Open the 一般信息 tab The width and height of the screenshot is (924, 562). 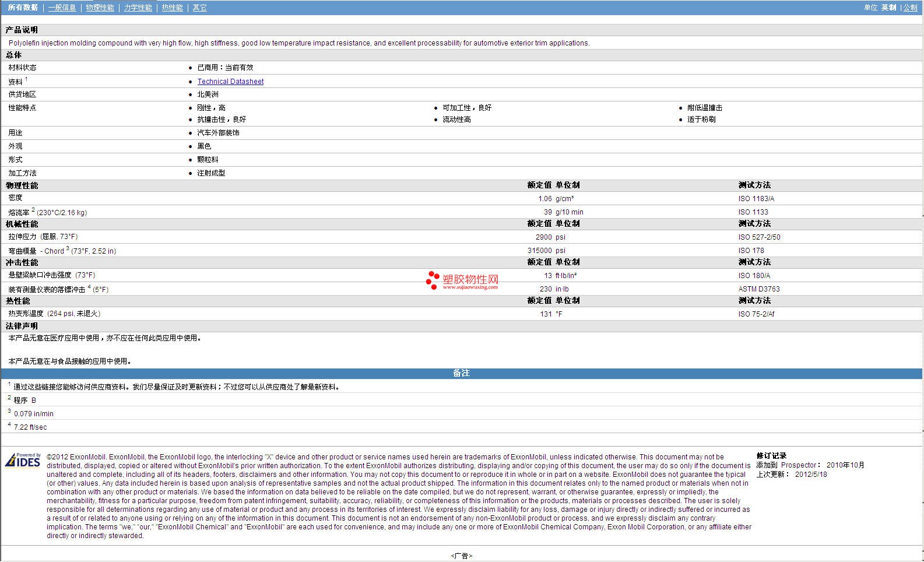[62, 8]
